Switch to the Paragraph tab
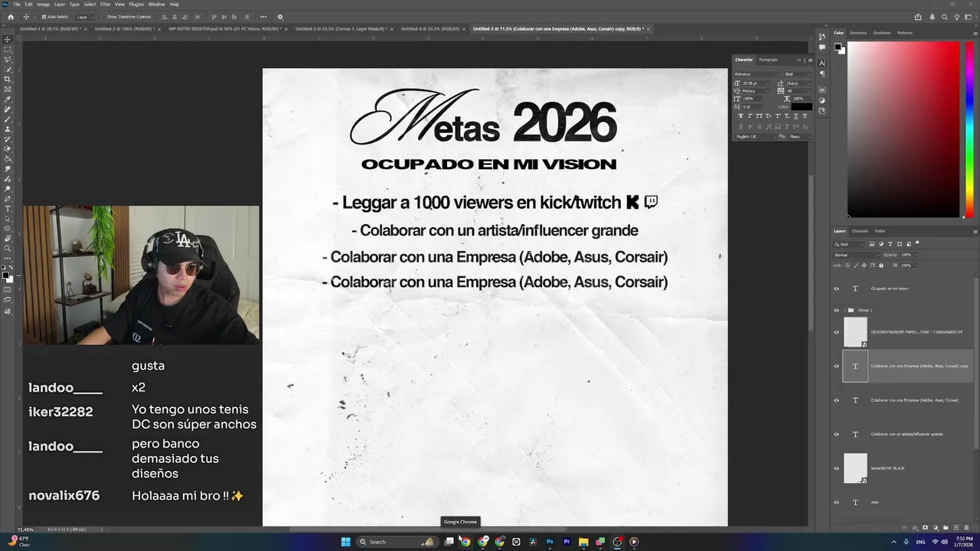The width and height of the screenshot is (980, 551). (x=768, y=60)
